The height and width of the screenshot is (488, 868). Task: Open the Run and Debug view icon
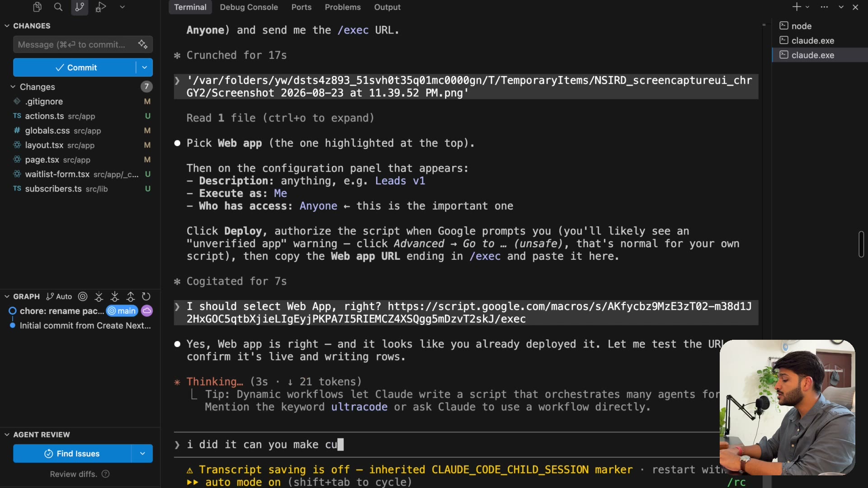pos(101,7)
